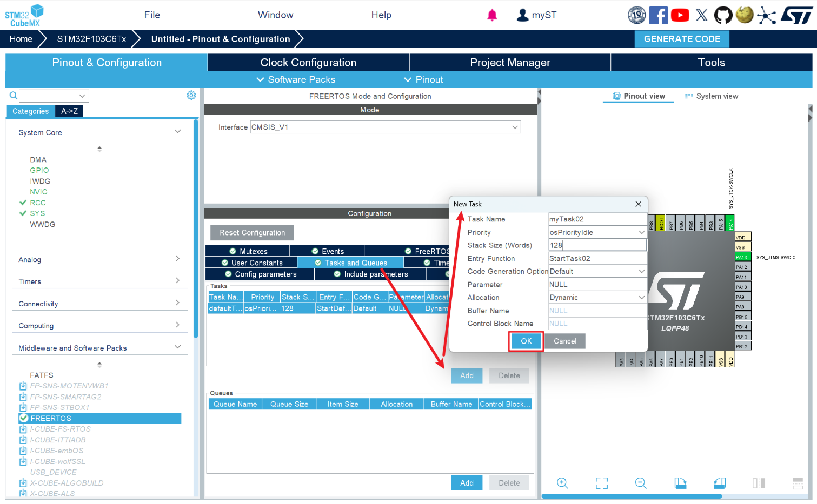817x504 pixels.
Task: Select the User Constants tab
Action: click(x=251, y=263)
